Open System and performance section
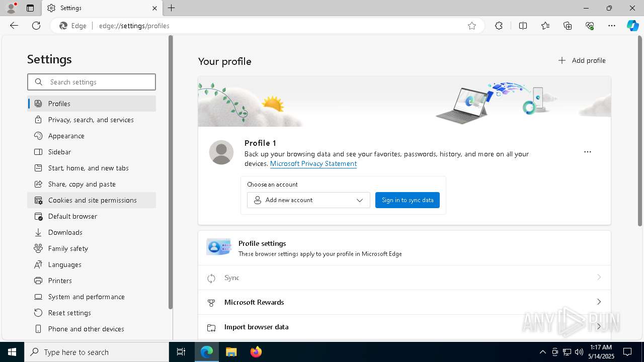 click(92, 297)
